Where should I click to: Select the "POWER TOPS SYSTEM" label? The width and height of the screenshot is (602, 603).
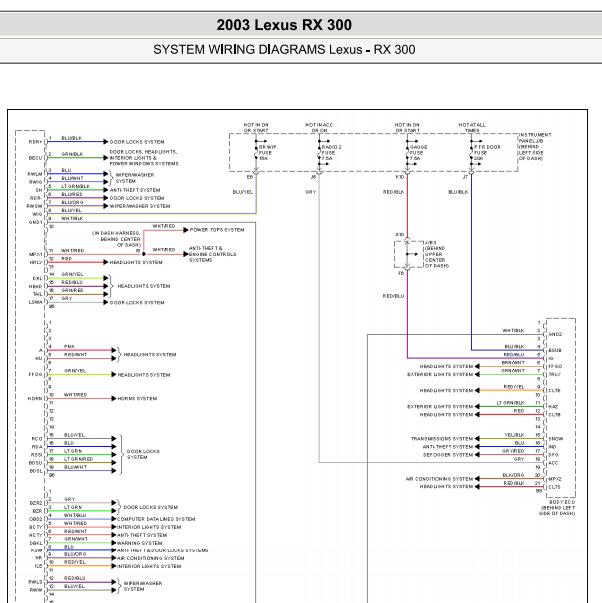point(217,230)
